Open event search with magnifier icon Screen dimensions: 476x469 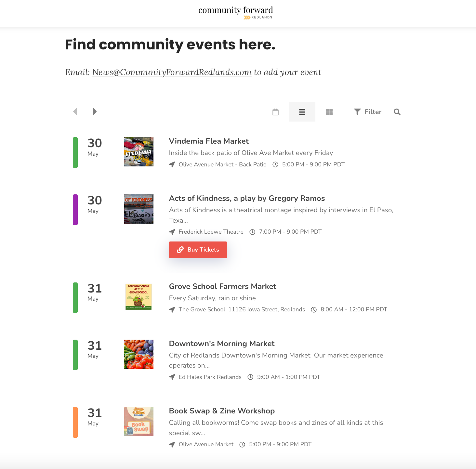point(397,112)
